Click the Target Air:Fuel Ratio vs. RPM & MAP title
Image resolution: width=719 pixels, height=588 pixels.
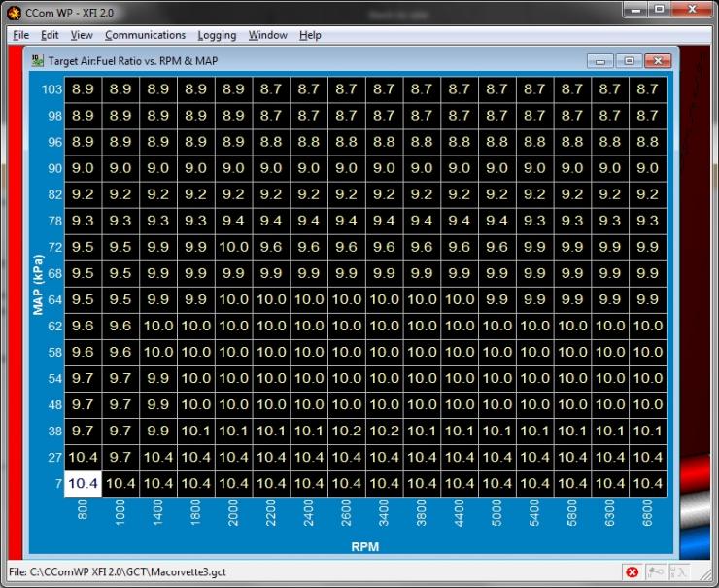[x=133, y=60]
